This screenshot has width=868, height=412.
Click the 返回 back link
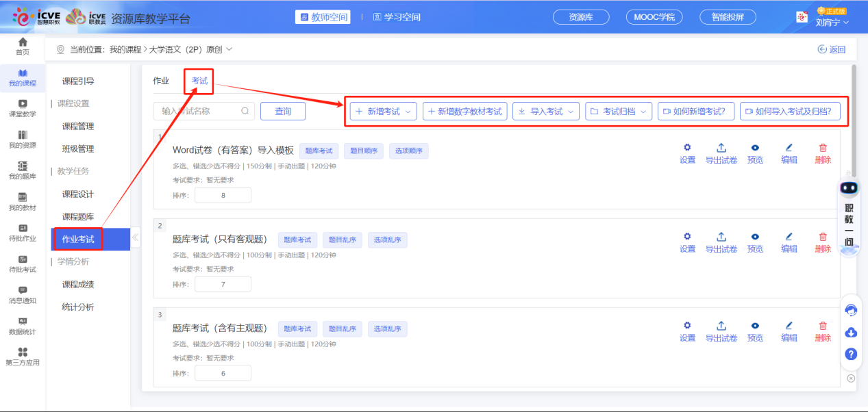832,49
